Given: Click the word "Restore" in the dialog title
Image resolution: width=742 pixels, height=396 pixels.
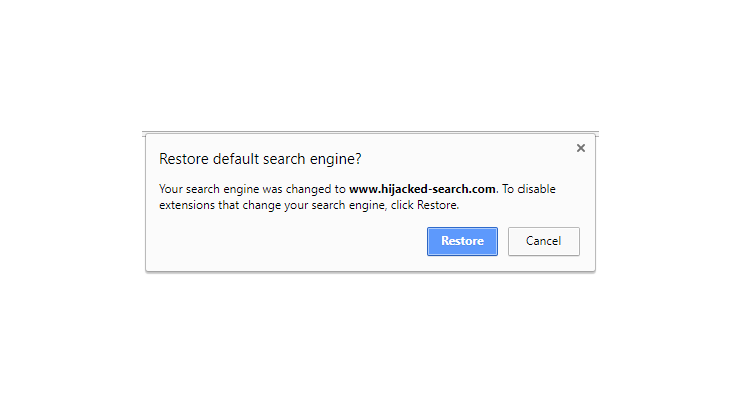Looking at the screenshot, I should pyautogui.click(x=184, y=159).
